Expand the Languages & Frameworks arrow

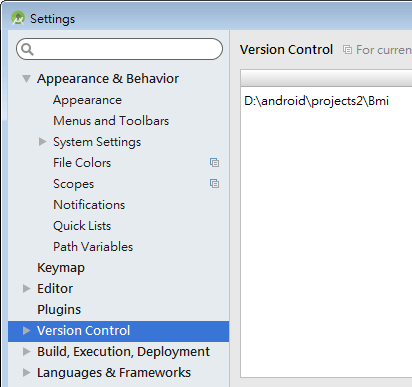(x=27, y=372)
